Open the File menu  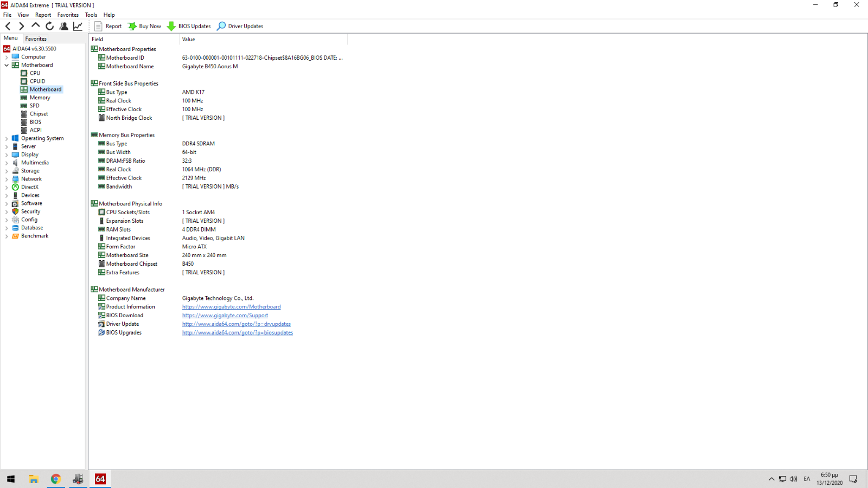(8, 15)
